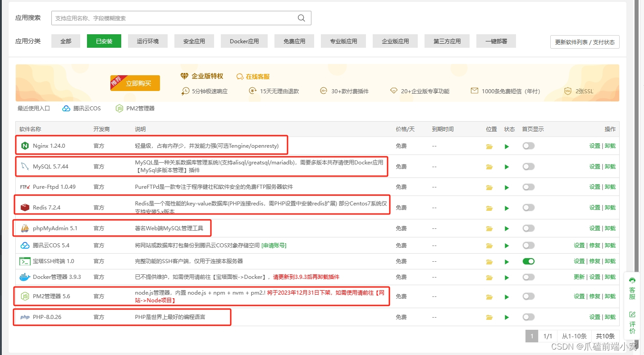This screenshot has height=355, width=644.
Task: Open MySQL 5.7.44 folder location icon
Action: click(x=489, y=167)
